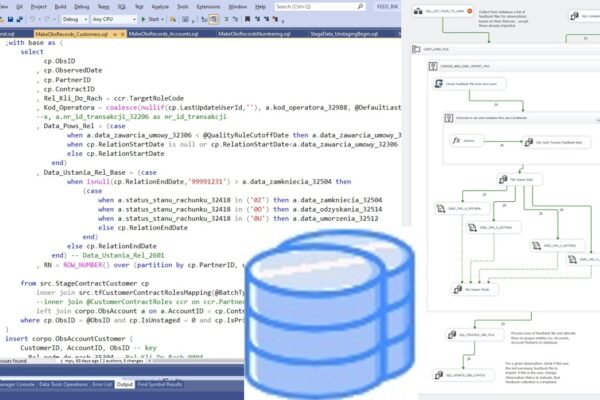Screen dimensions: 600x400
Task: Click the top workflow task's container icon
Action: (418, 11)
